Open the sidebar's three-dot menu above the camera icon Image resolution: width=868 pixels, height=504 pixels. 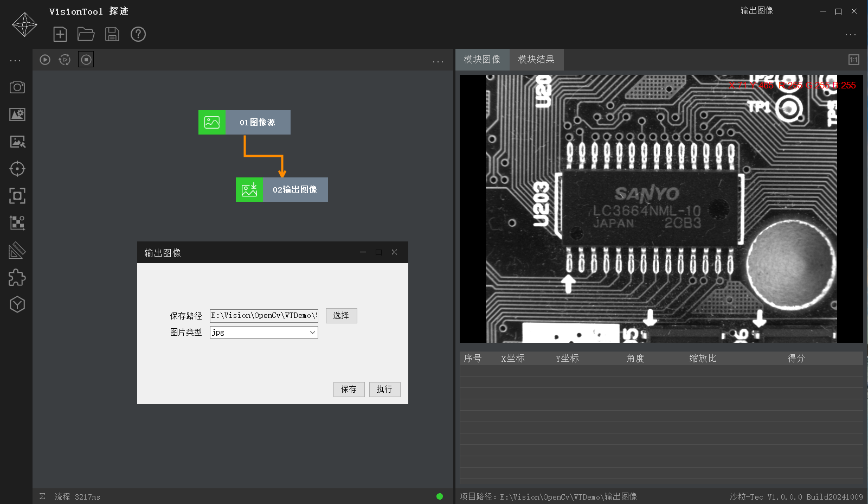[x=16, y=61]
